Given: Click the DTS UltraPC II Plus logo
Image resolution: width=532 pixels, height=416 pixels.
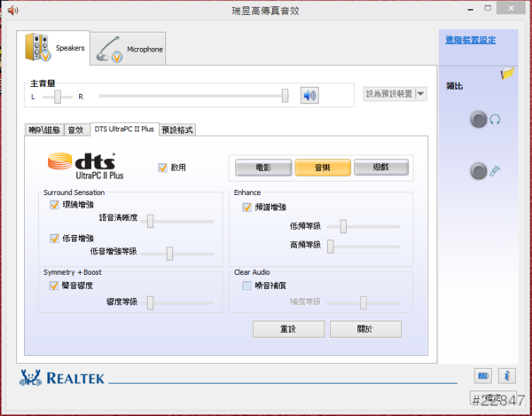Looking at the screenshot, I should coord(85,166).
